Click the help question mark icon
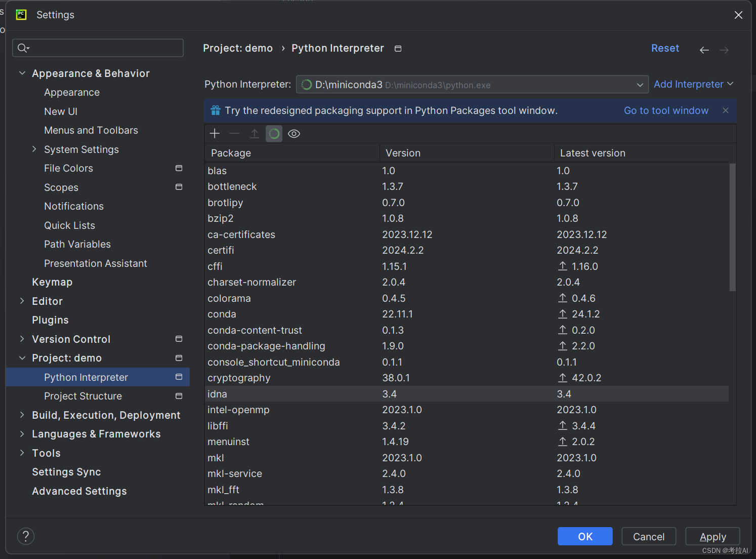 [x=26, y=536]
